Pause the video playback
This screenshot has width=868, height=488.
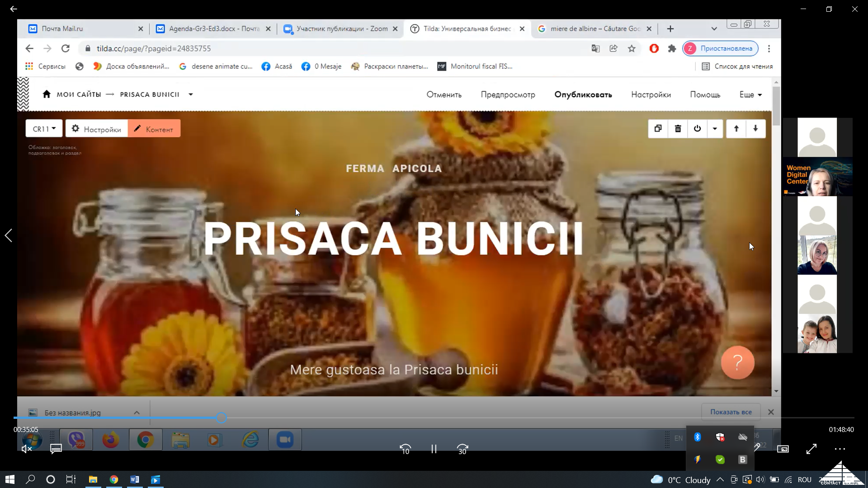434,449
